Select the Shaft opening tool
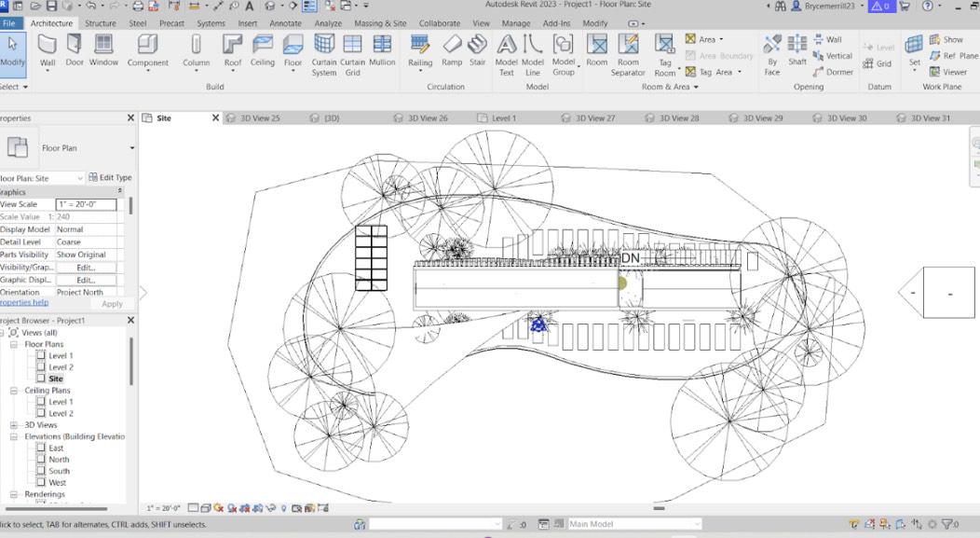Screen dimensions: 980x538 pos(796,51)
